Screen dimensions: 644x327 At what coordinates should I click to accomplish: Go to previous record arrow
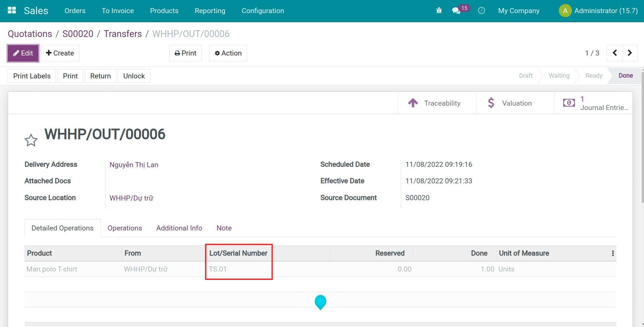[614, 53]
